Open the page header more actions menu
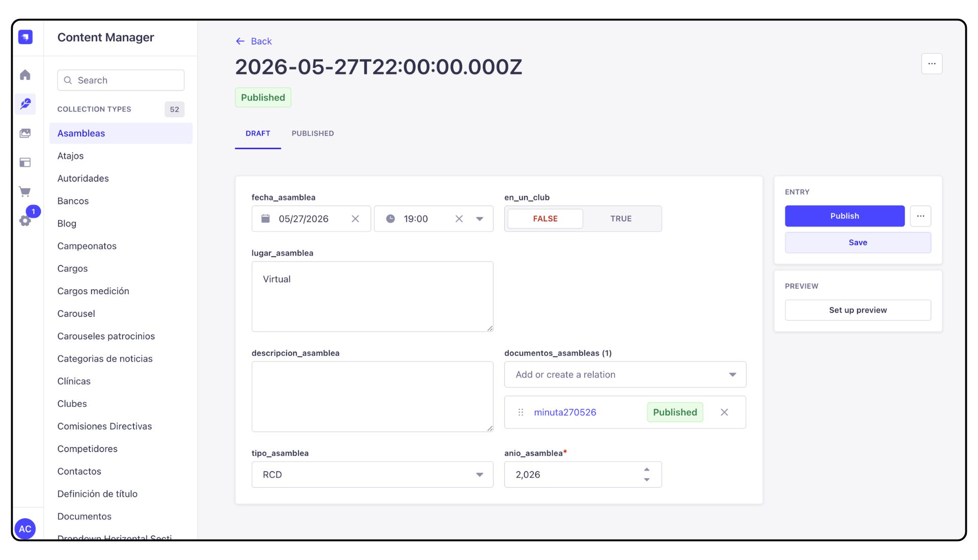978x560 pixels. (932, 64)
